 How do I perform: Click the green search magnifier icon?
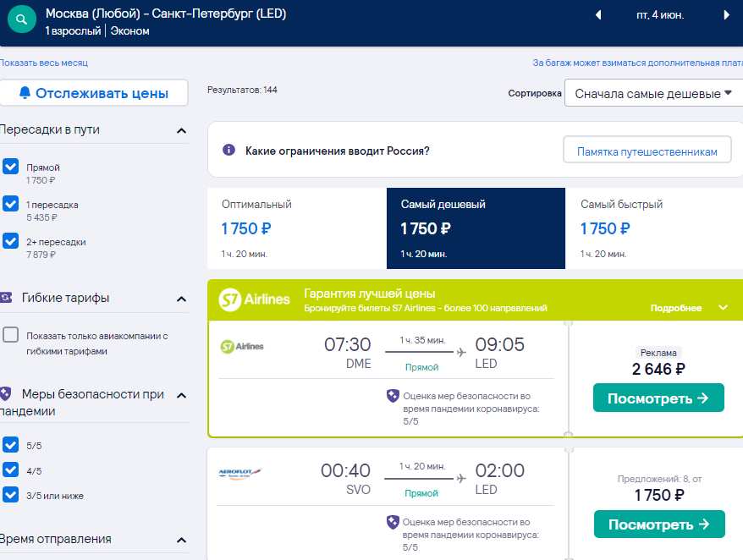click(22, 19)
